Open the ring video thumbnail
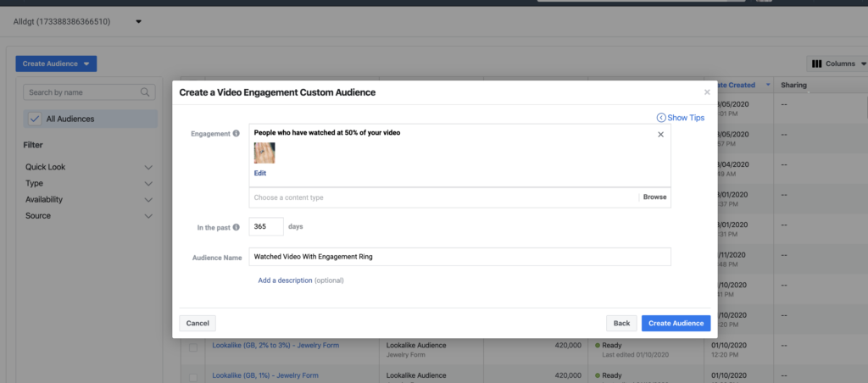This screenshot has height=383, width=868. 264,153
